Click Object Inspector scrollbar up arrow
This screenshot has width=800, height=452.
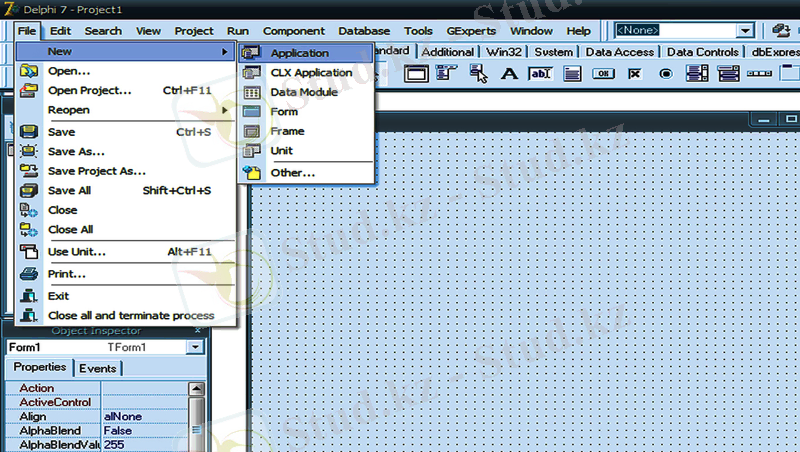pos(196,389)
